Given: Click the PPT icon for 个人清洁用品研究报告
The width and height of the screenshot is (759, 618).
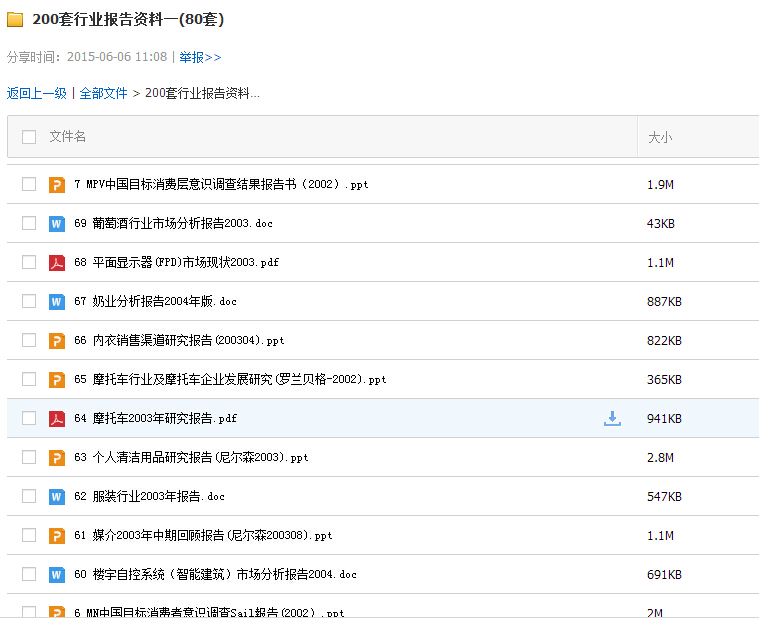Looking at the screenshot, I should point(57,457).
